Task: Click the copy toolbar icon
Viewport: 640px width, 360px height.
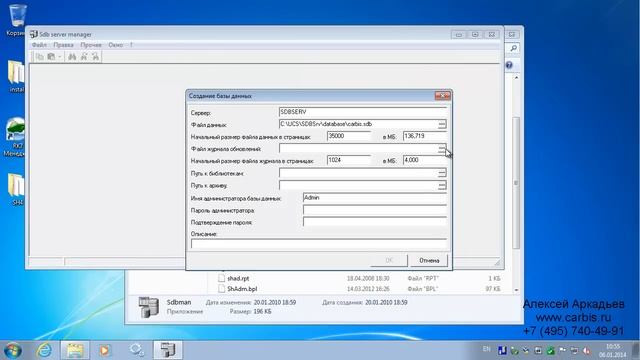Action: 40,57
